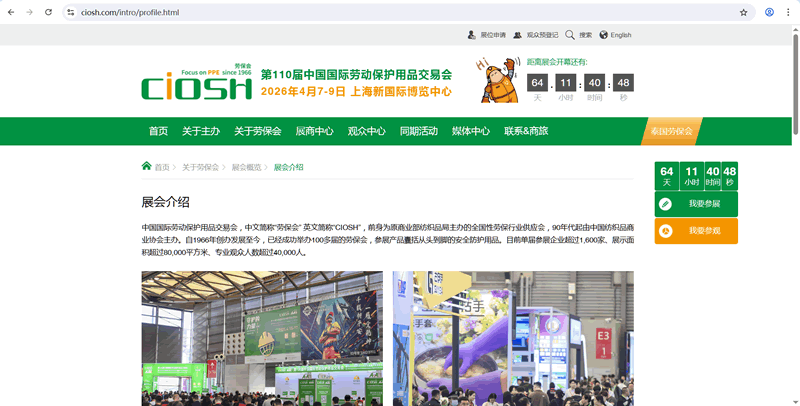Open the 展商中心 navigation menu

(x=314, y=131)
